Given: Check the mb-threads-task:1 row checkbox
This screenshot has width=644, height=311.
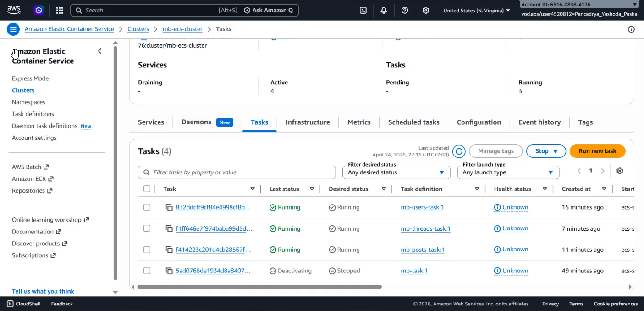Looking at the screenshot, I should [x=147, y=228].
